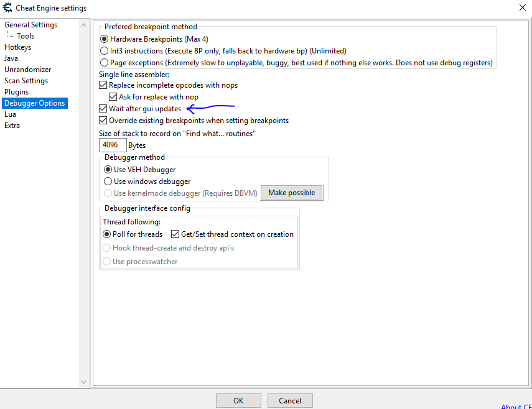Click sidebar scroll down arrow
This screenshot has height=409, width=532.
pyautogui.click(x=83, y=382)
